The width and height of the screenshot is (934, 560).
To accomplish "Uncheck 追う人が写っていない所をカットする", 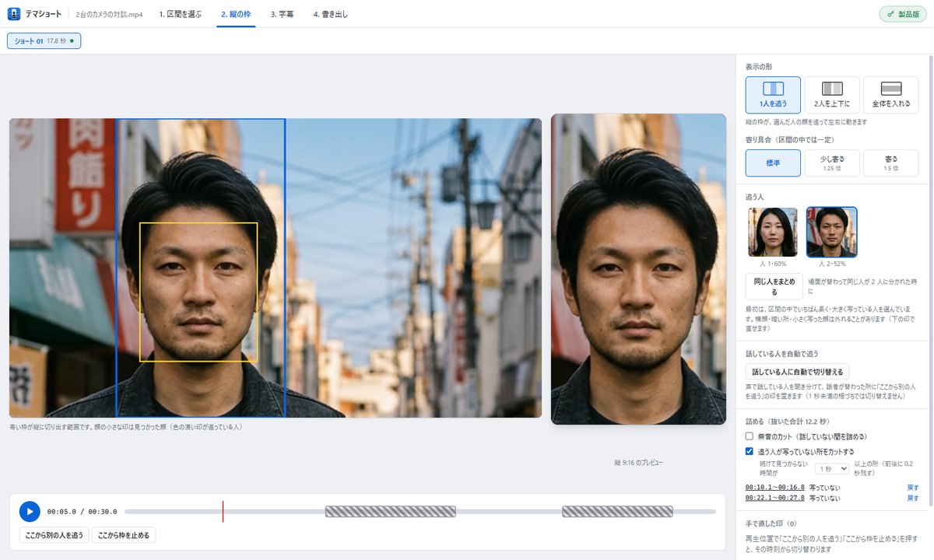I will click(750, 451).
